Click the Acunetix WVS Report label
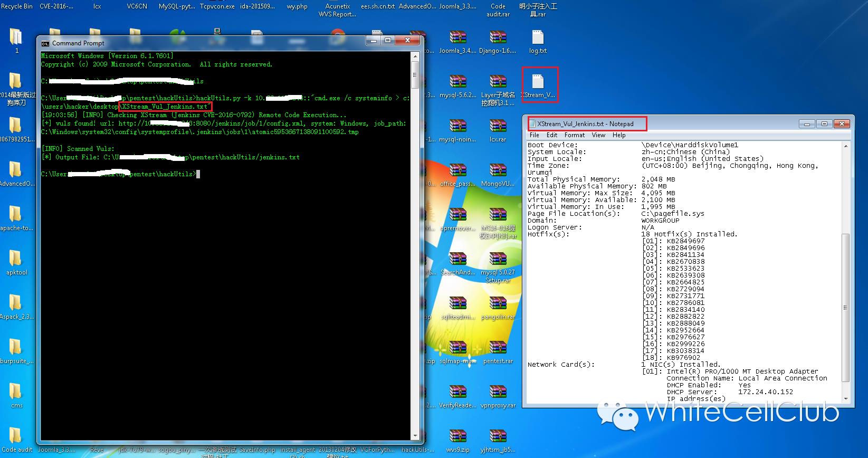 tap(337, 10)
